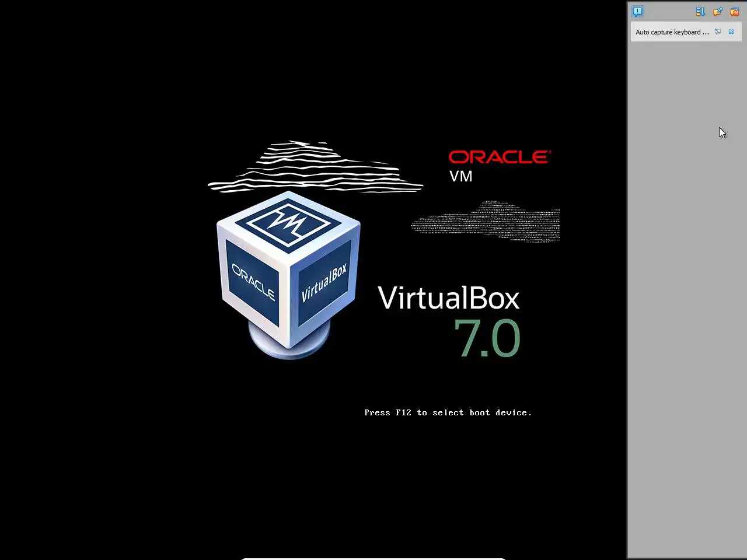Dismiss the 'Auto capture keyboard' notification

pyautogui.click(x=731, y=32)
